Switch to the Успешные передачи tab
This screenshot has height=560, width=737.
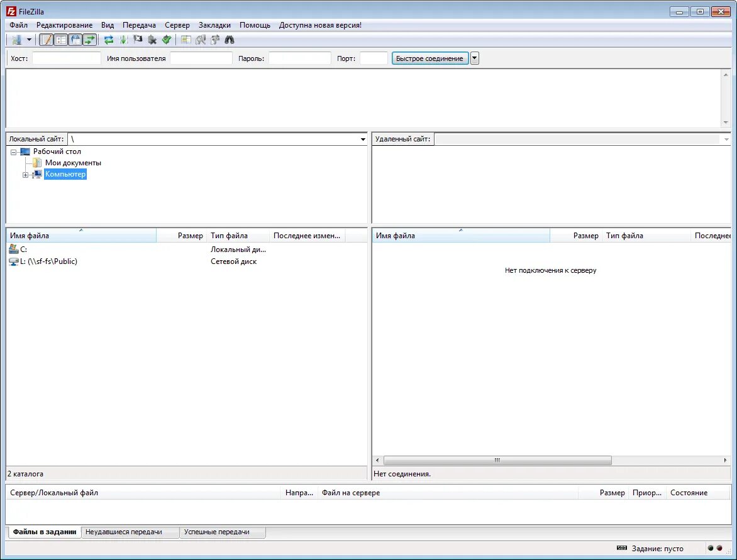(x=223, y=532)
